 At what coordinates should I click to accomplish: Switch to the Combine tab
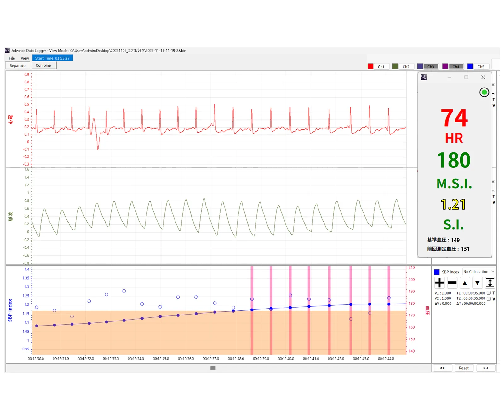[43, 65]
